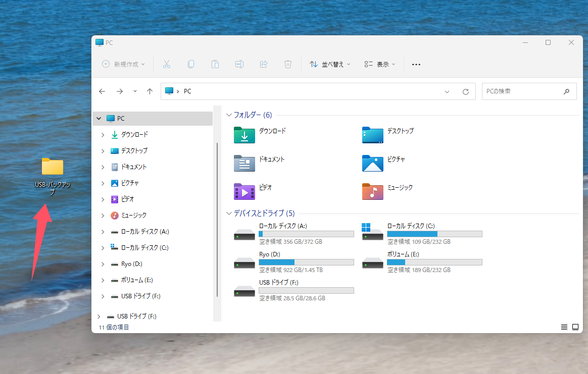Open the 表示 view menu
This screenshot has width=588, height=374.
379,64
